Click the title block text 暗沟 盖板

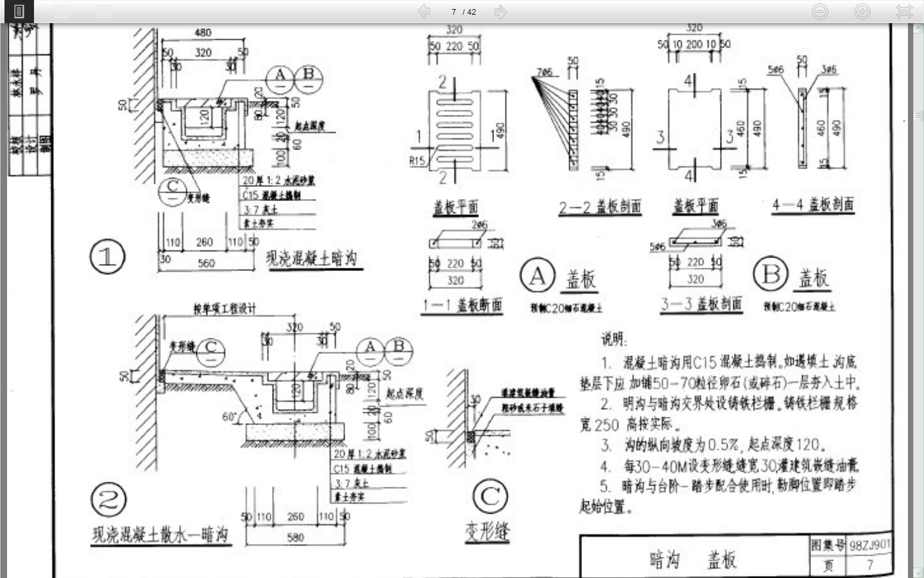click(693, 559)
